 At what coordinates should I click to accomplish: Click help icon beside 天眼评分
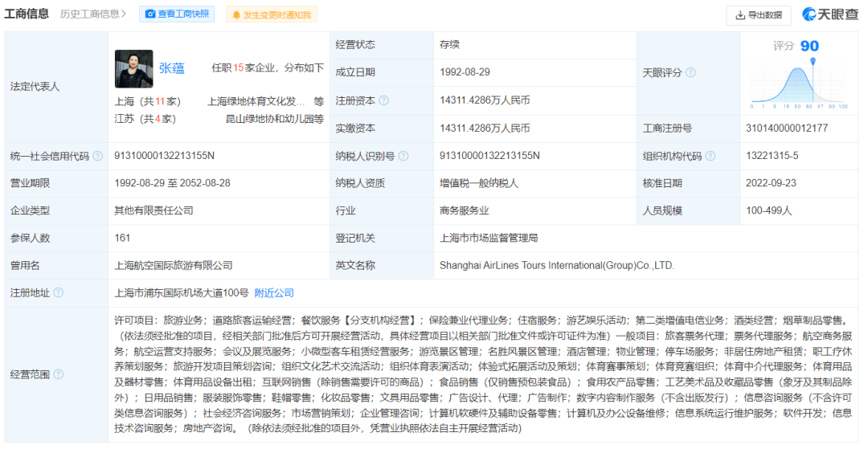coord(690,73)
